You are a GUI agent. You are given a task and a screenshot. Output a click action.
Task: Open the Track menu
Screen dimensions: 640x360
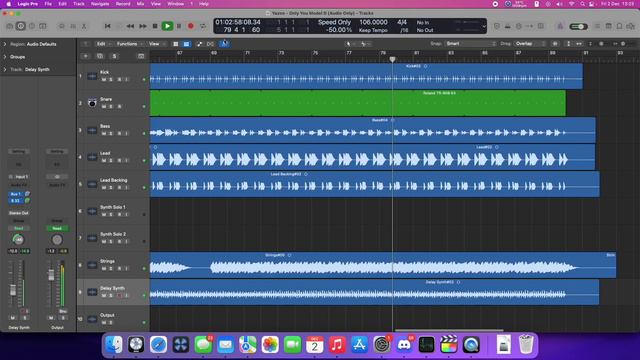78,4
